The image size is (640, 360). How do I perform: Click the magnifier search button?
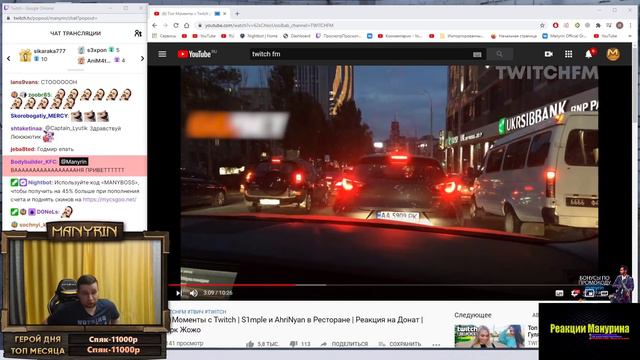click(x=500, y=54)
